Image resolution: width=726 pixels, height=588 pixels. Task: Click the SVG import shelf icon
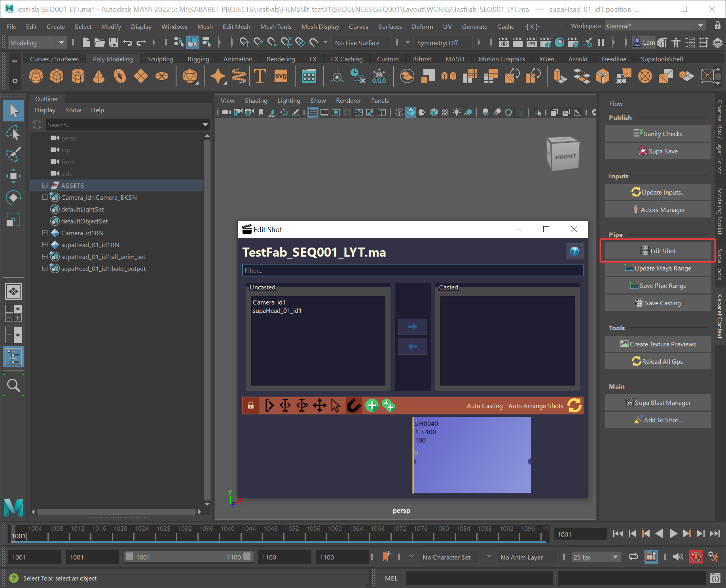(281, 76)
